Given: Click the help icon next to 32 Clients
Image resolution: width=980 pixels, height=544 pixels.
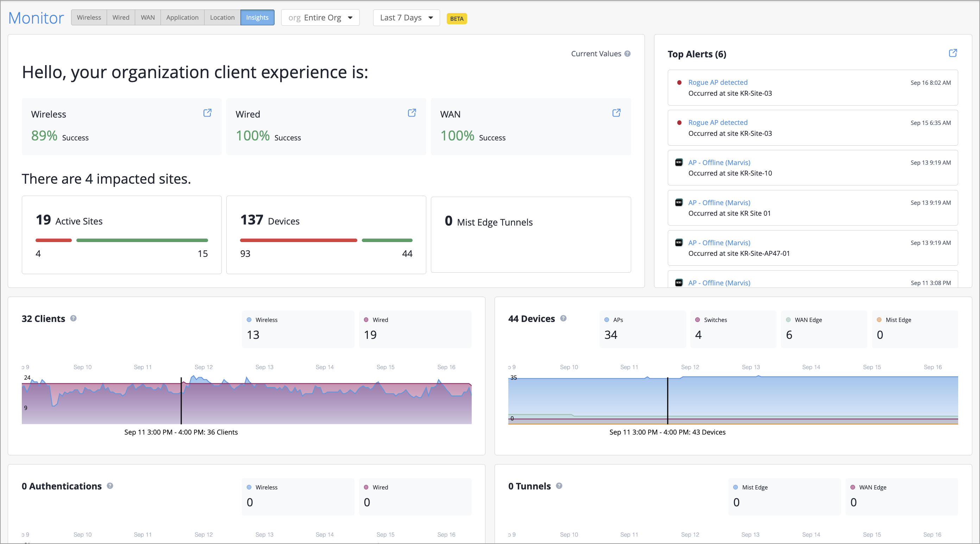Looking at the screenshot, I should tap(74, 318).
